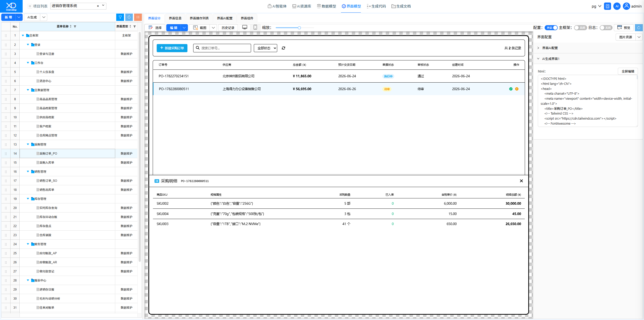Click the green approve icon for PO-1782280080511
This screenshot has height=320, width=644.
(511, 89)
